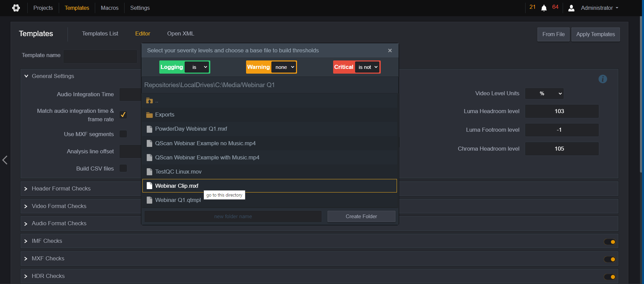
Task: Select the PowderDay Webinar Q1.mxf file
Action: click(269, 129)
